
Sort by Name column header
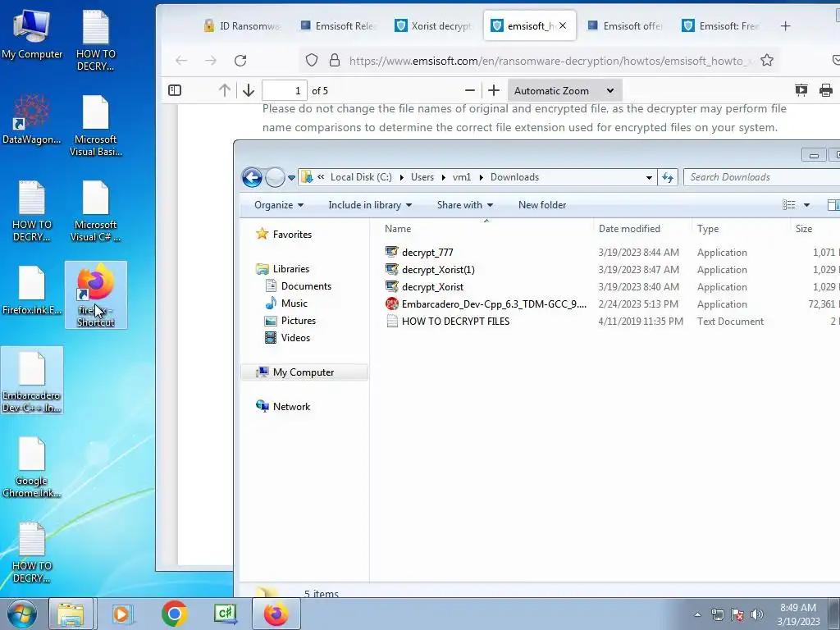[x=486, y=229]
